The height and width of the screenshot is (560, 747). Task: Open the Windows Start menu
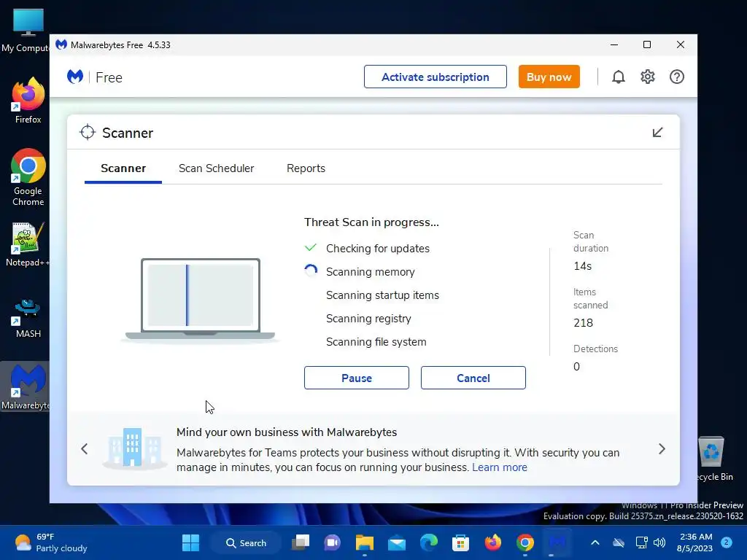click(190, 542)
